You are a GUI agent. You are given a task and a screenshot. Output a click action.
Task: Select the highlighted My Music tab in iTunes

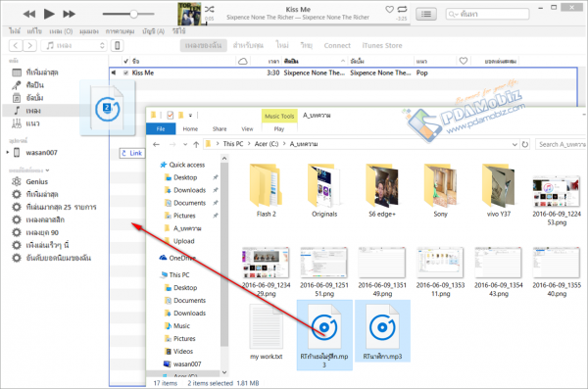tap(203, 46)
